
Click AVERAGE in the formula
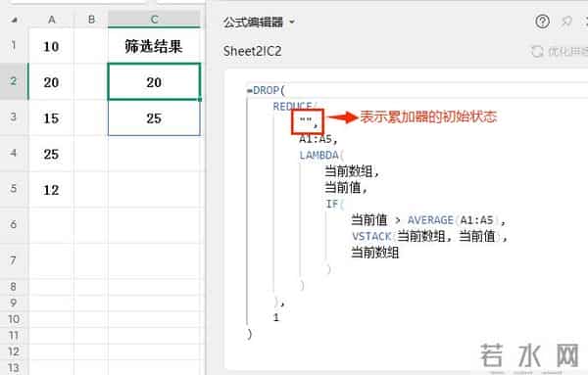(x=430, y=220)
